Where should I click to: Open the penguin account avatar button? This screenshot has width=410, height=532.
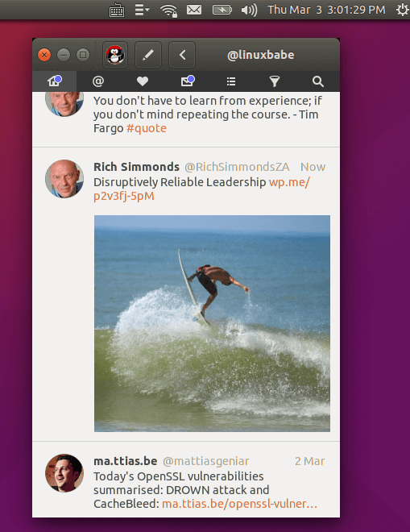(115, 55)
